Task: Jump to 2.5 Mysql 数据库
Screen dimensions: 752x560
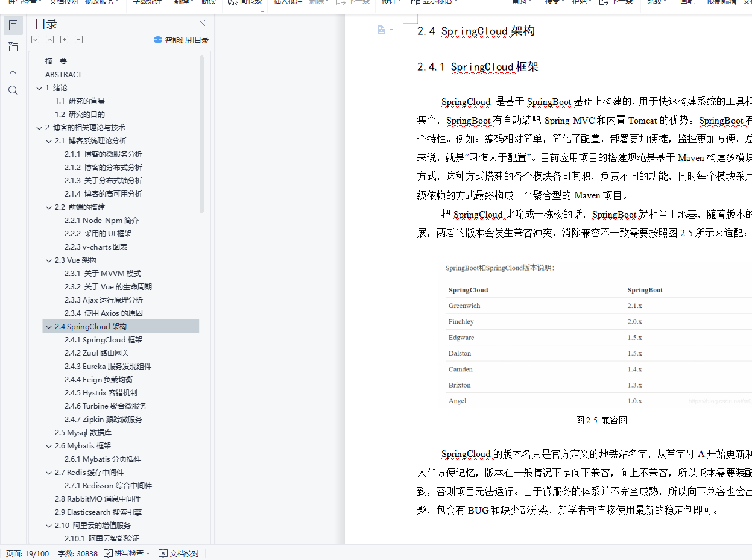Action: pyautogui.click(x=83, y=433)
